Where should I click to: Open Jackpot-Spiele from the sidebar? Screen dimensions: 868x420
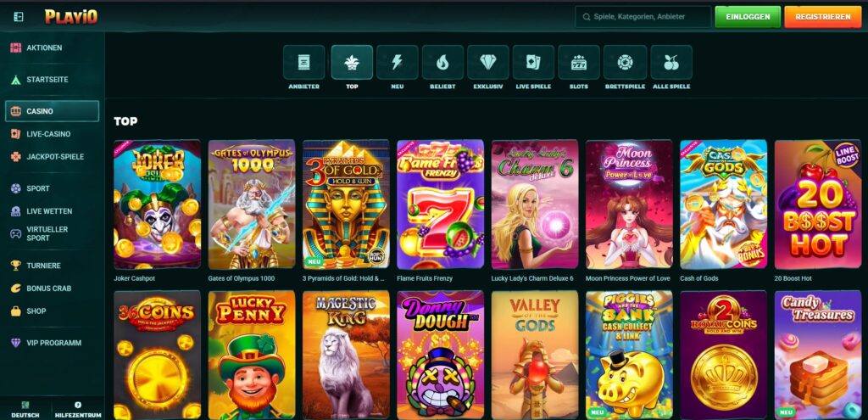(x=52, y=157)
